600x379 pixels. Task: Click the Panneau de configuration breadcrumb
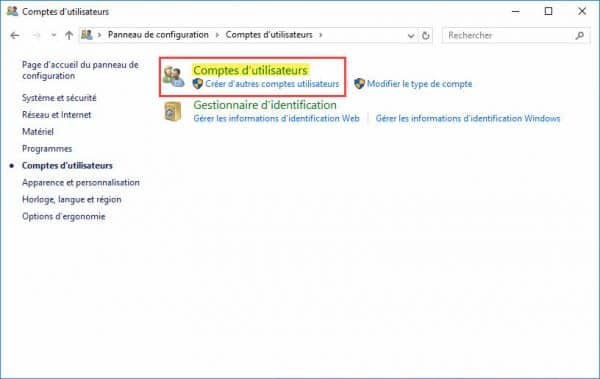coord(158,35)
